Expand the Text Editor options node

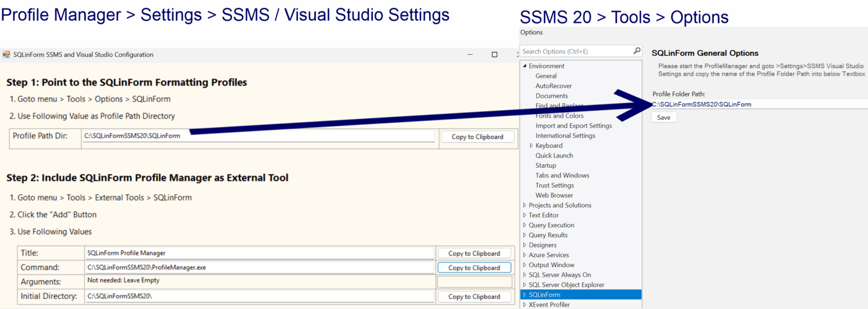525,215
